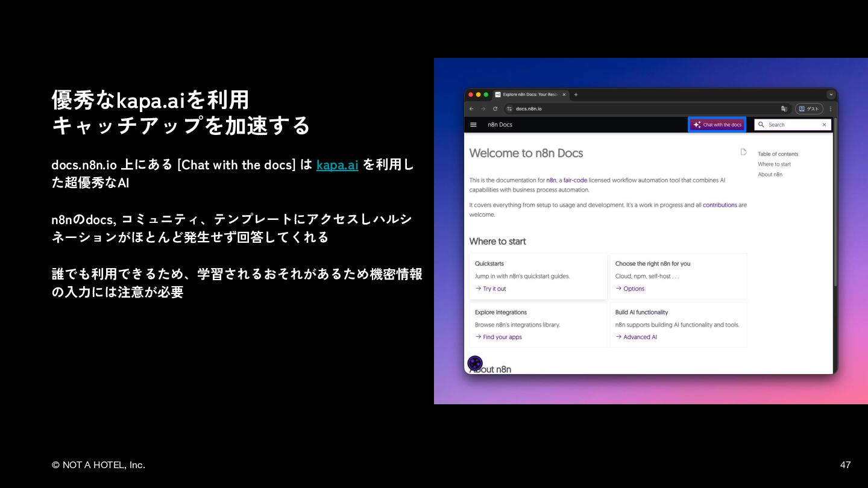Expand the tab search chevron
This screenshot has height=488, width=868.
pos(831,95)
